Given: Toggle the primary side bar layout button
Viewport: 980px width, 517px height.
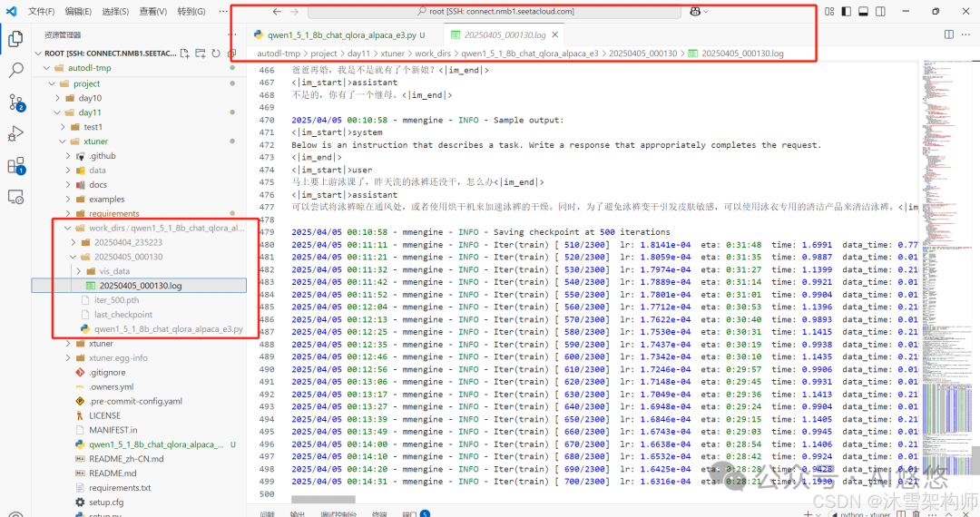Looking at the screenshot, I should [846, 11].
